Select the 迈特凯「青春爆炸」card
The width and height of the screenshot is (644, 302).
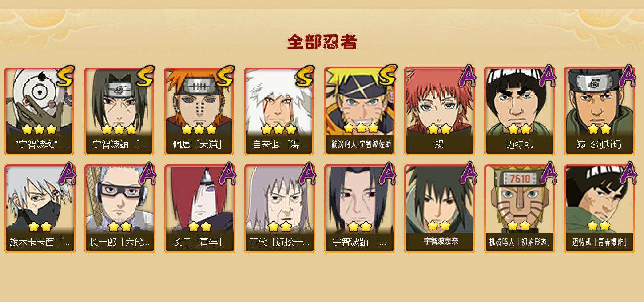click(599, 209)
